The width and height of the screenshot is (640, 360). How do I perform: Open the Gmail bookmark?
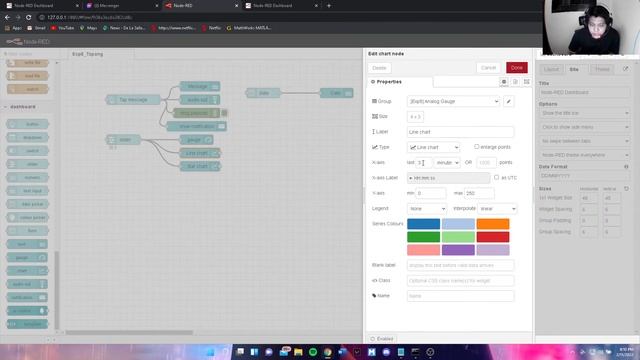(36, 28)
